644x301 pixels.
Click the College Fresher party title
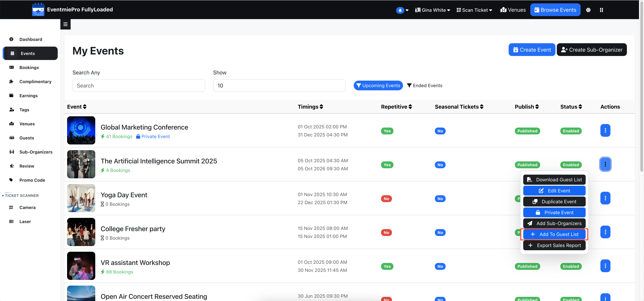click(133, 229)
